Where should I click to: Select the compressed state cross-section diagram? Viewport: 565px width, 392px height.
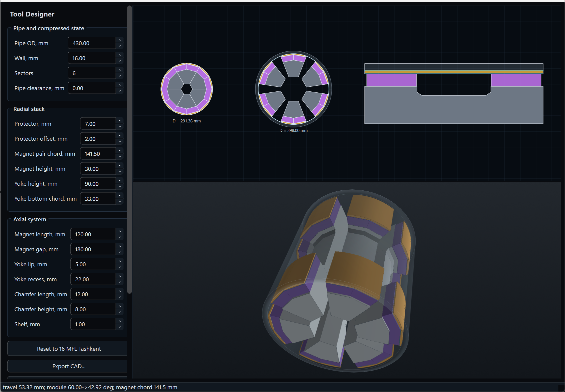coord(186,89)
